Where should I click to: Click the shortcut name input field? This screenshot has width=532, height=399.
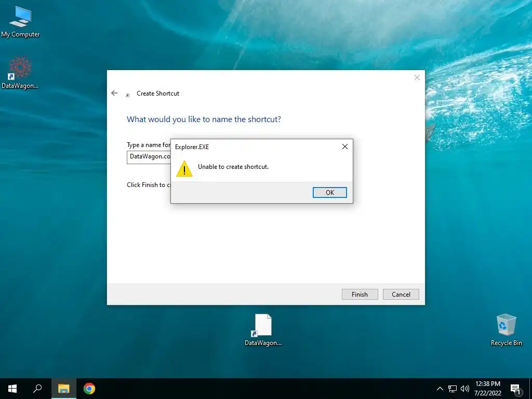[149, 157]
